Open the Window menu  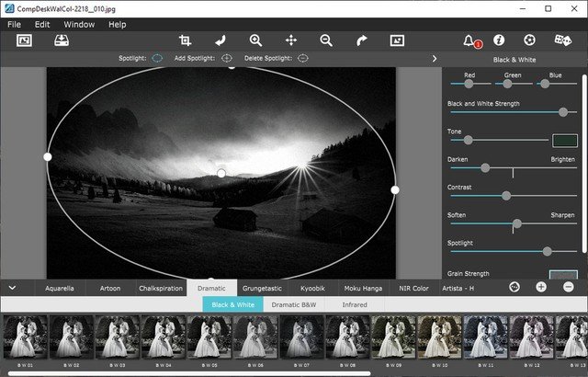point(79,25)
